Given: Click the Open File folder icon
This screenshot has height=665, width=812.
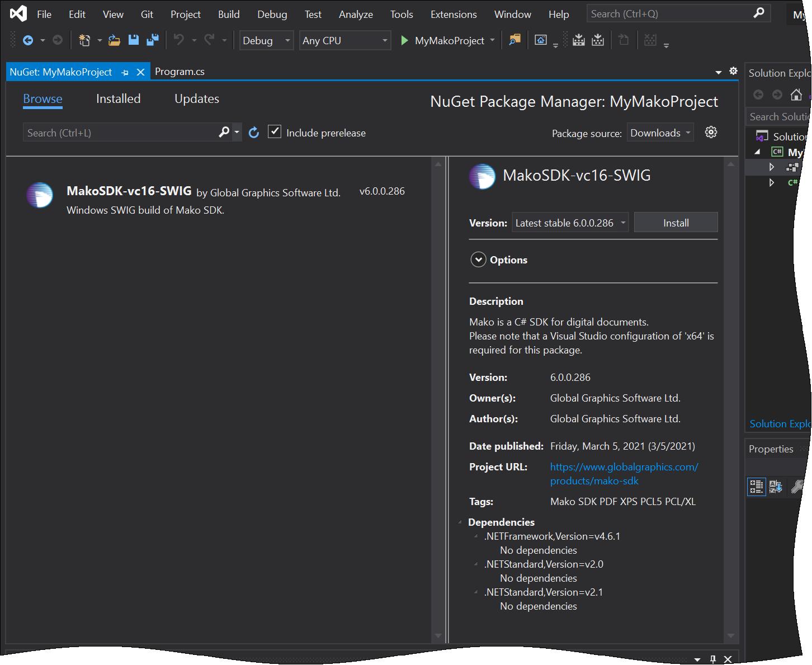Looking at the screenshot, I should 114,40.
